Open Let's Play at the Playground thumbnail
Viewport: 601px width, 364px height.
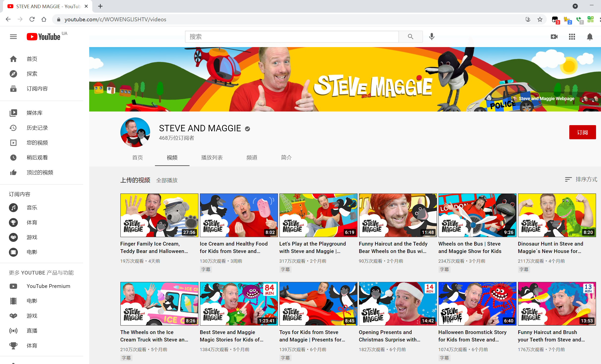pos(318,215)
